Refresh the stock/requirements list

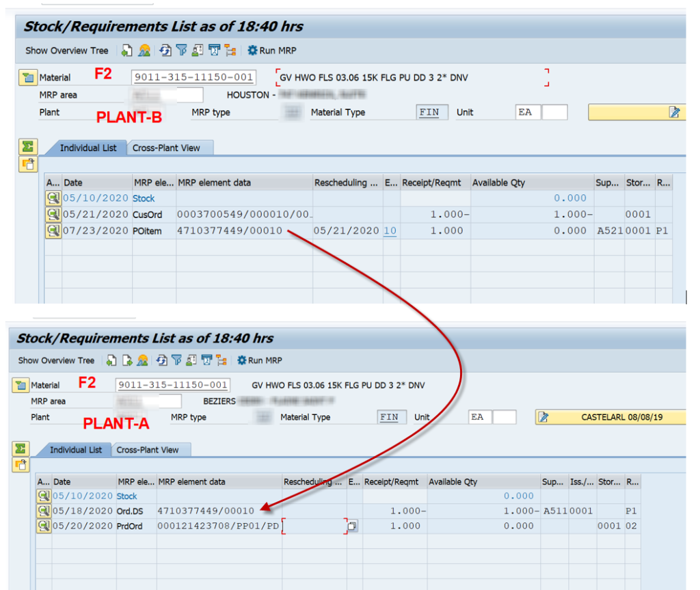[x=165, y=50]
